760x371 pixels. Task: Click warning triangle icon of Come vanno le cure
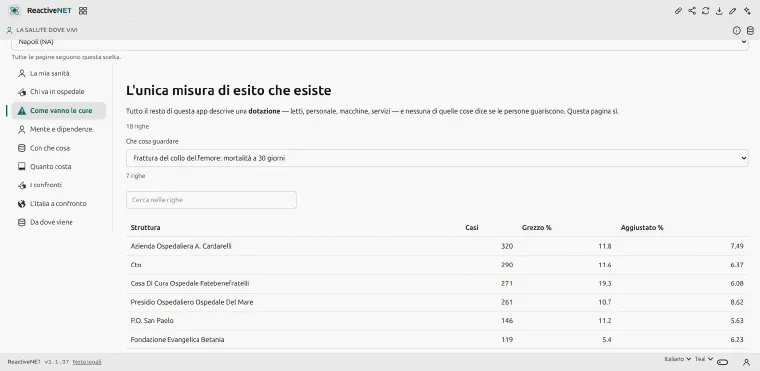coord(22,111)
